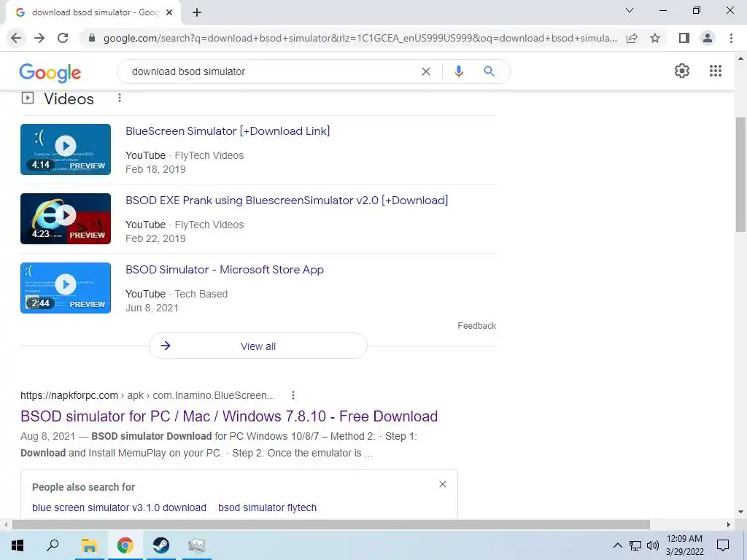Open 'BSOD Simulator - Microsoft Store App' link
The width and height of the screenshot is (747, 560).
[225, 270]
